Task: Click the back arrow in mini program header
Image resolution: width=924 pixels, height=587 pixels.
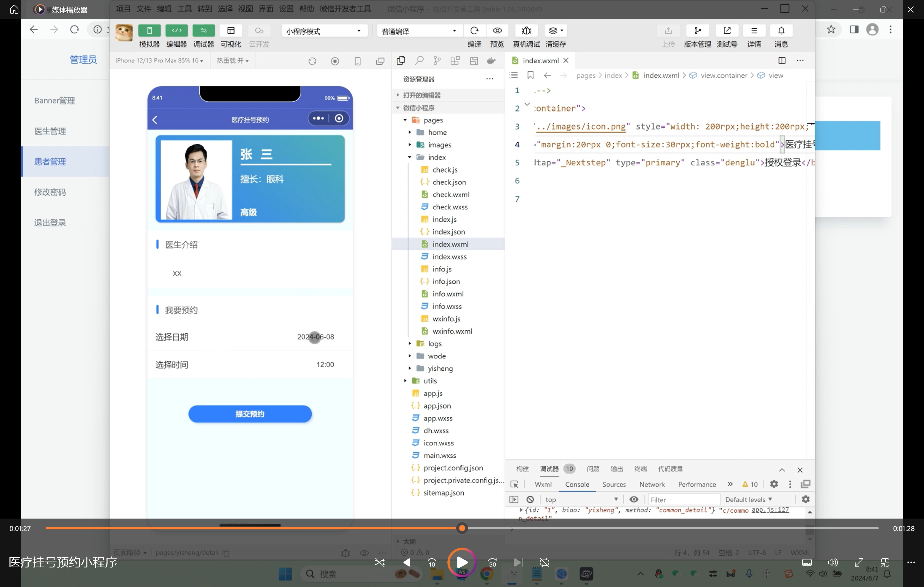Action: coord(155,120)
